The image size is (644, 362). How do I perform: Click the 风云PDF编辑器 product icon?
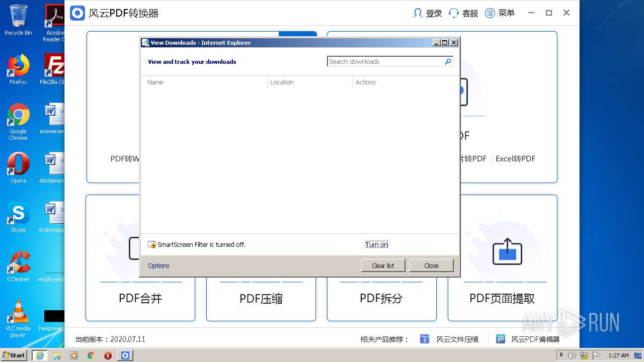(500, 339)
